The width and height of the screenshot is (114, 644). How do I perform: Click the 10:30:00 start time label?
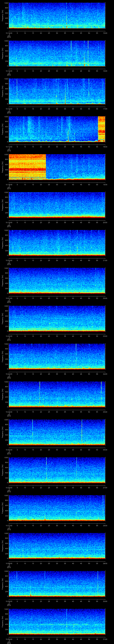[x=9, y=639]
